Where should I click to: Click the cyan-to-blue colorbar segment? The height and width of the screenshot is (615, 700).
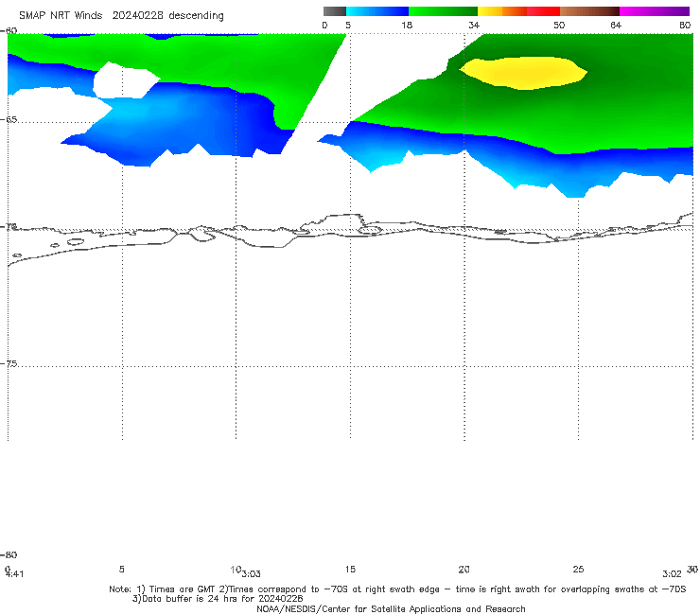point(377,11)
